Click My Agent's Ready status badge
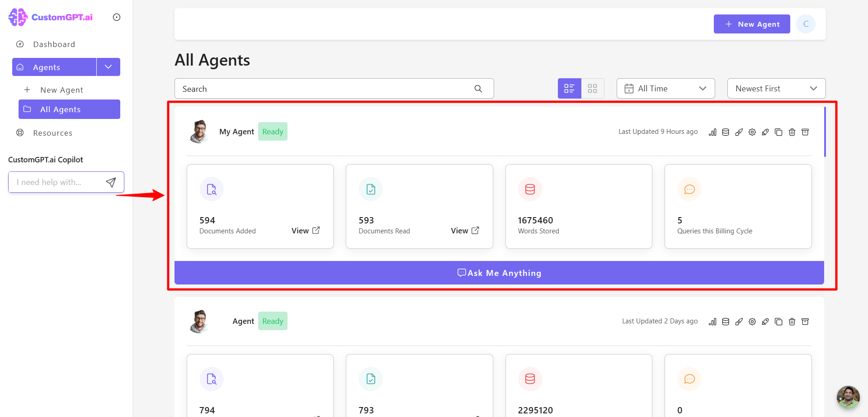This screenshot has width=868, height=417. coord(273,132)
